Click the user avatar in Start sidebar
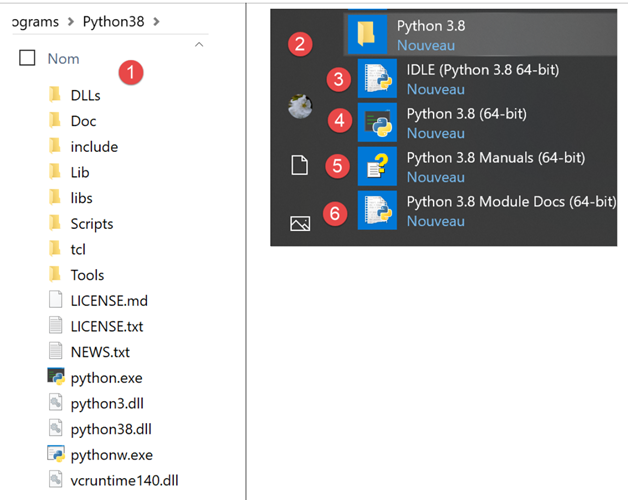Screen dimensions: 628x500 [299, 108]
